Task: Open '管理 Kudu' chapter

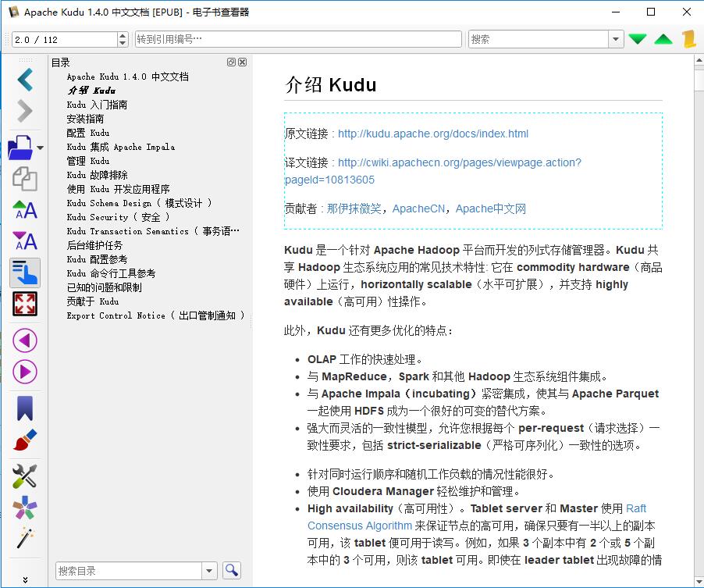Action: pyautogui.click(x=88, y=161)
